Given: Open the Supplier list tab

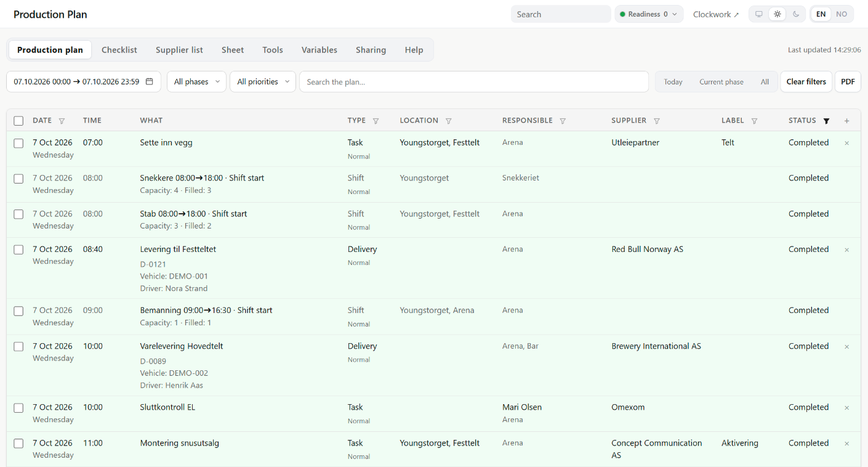Looking at the screenshot, I should tap(179, 50).
